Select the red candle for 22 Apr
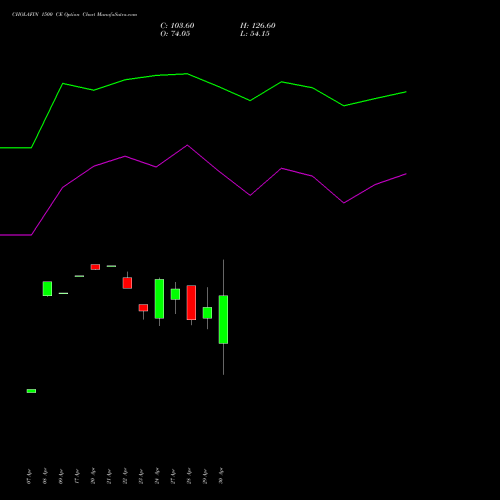 click(x=127, y=283)
